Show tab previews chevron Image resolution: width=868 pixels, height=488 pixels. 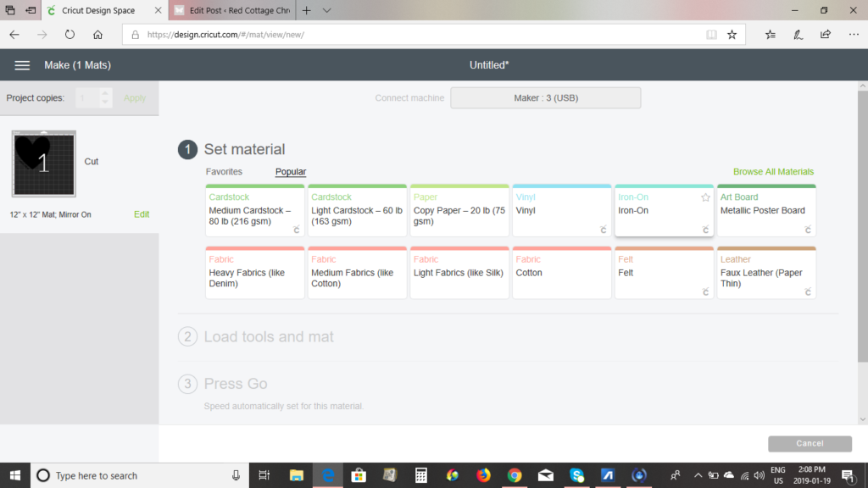pyautogui.click(x=326, y=10)
